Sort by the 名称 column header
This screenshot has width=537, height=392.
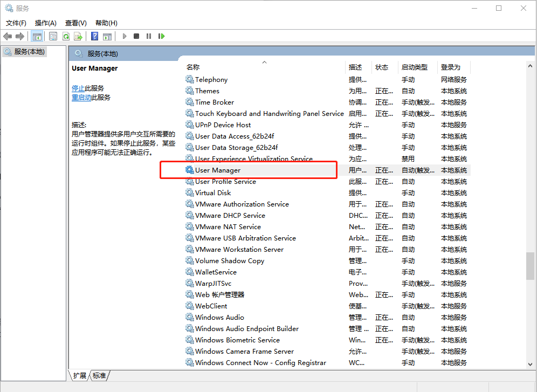coord(193,67)
